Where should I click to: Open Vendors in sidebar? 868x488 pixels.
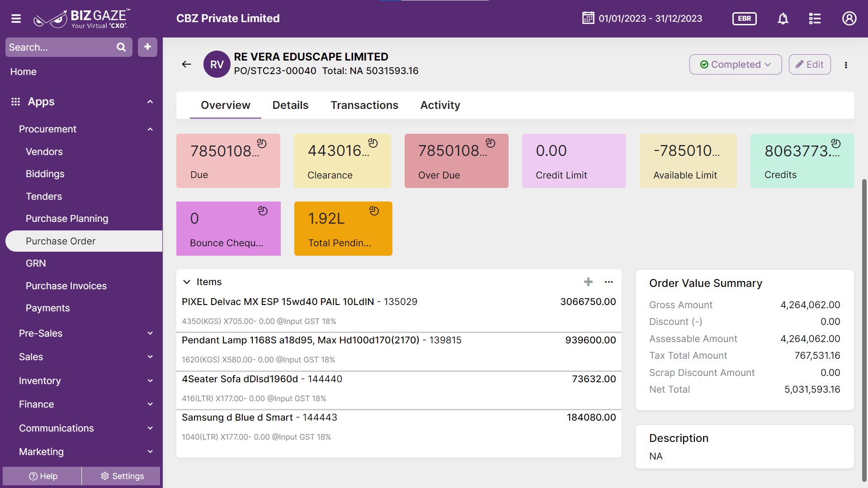click(x=44, y=152)
